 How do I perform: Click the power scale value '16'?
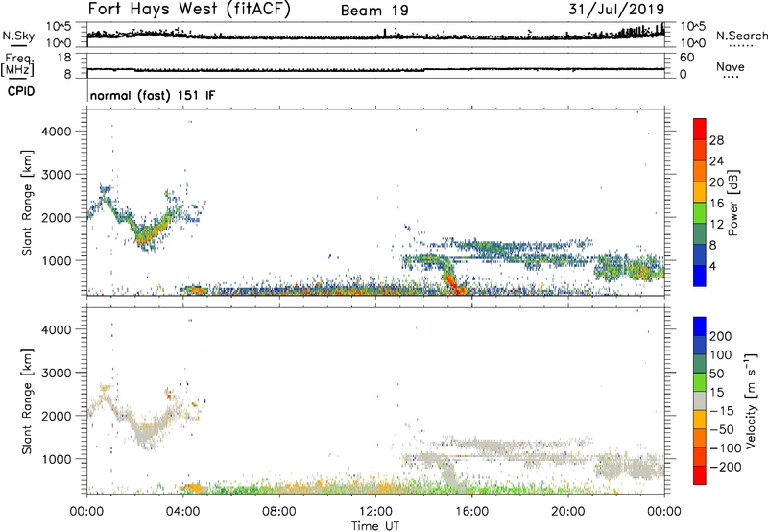point(716,204)
